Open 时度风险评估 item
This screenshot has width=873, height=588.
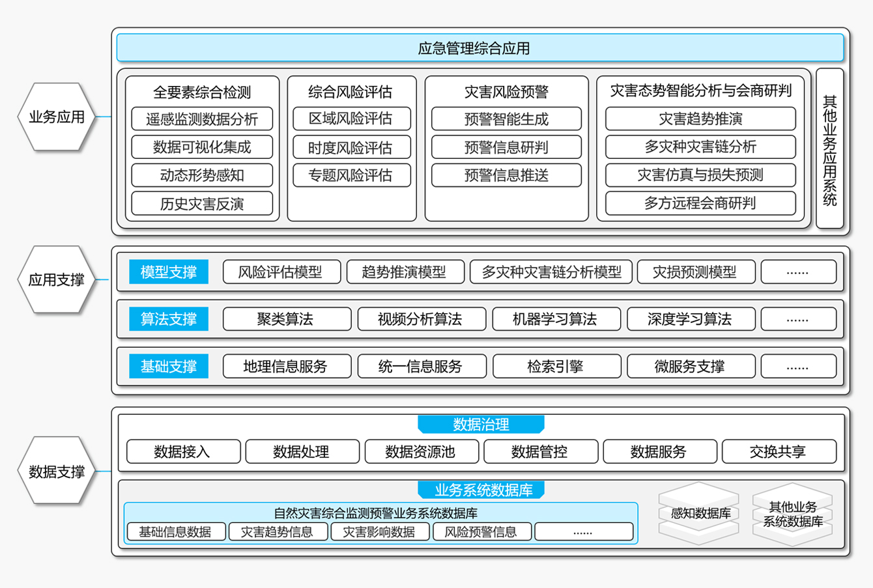pyautogui.click(x=352, y=148)
